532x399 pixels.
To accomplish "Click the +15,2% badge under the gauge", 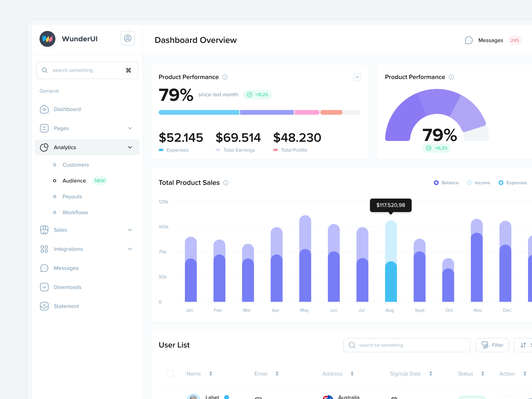I will pyautogui.click(x=436, y=148).
